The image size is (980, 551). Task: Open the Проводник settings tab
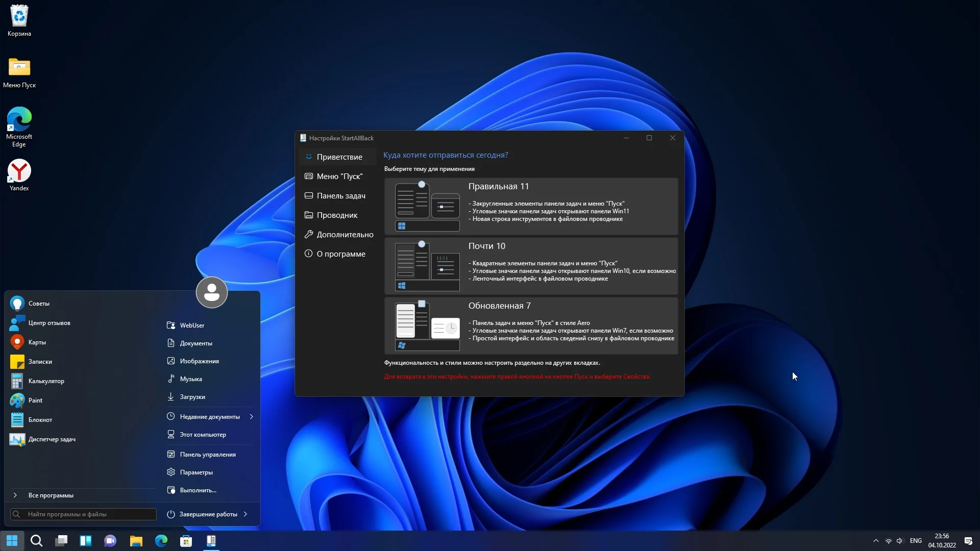[x=336, y=215]
